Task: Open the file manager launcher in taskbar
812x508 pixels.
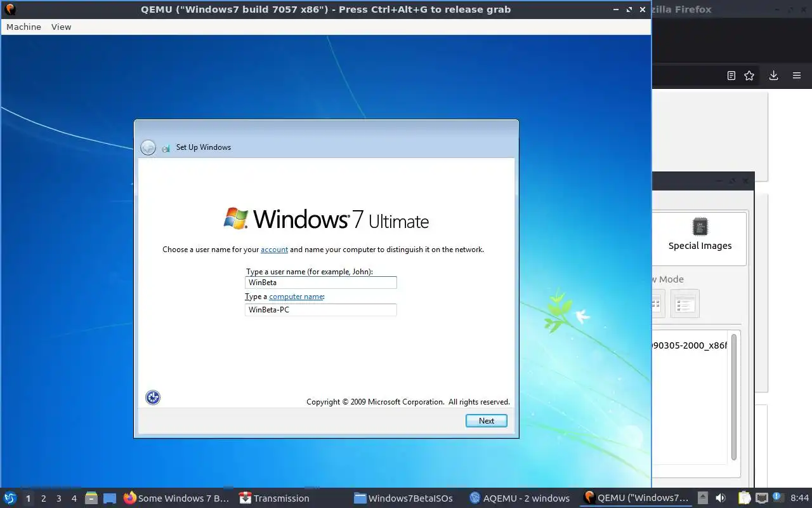Action: tap(91, 498)
